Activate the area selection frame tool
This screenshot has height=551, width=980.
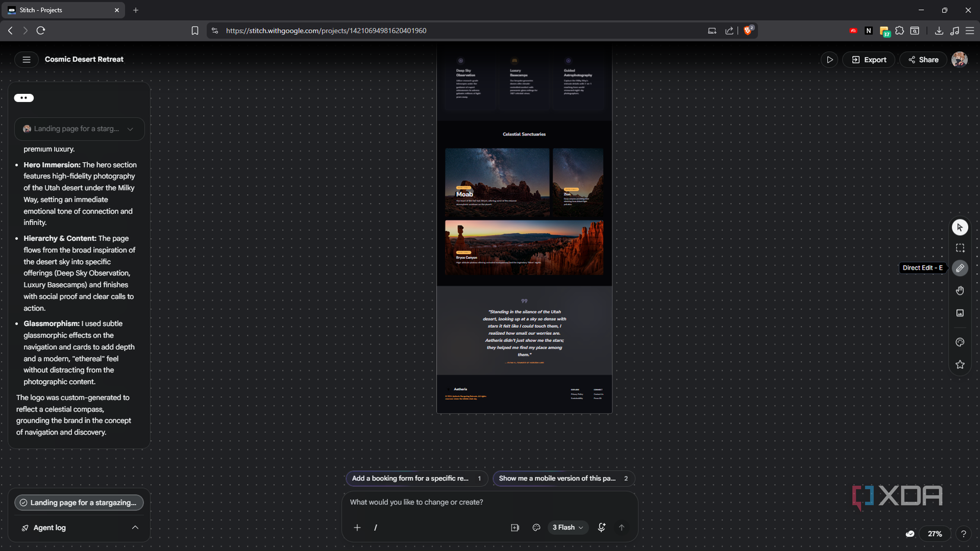pyautogui.click(x=960, y=248)
